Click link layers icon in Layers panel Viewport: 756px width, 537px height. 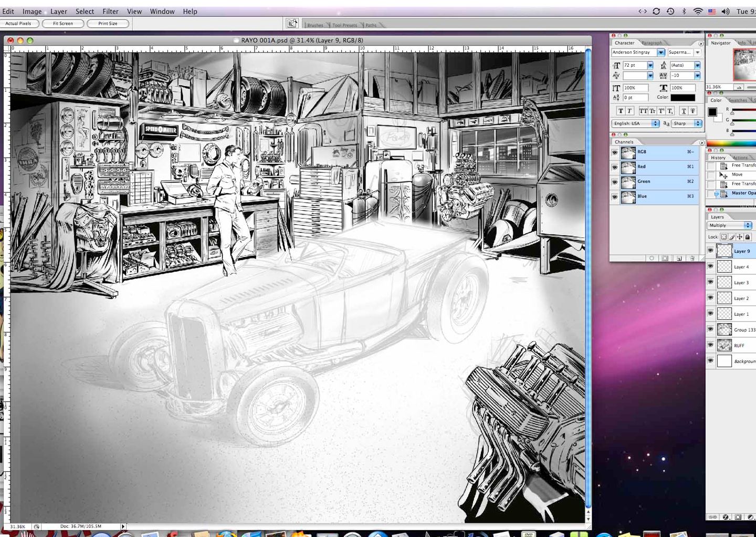tap(712, 518)
